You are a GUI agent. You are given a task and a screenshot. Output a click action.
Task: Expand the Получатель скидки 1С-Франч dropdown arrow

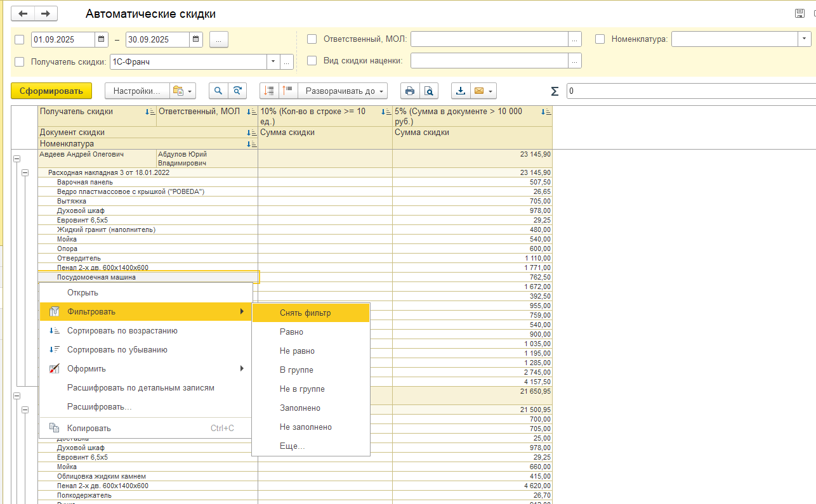point(273,61)
